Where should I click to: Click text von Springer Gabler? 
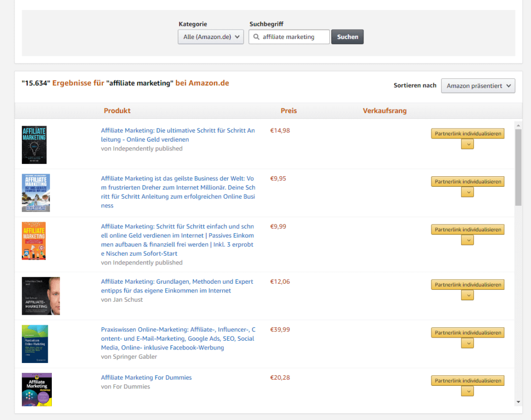click(x=129, y=357)
